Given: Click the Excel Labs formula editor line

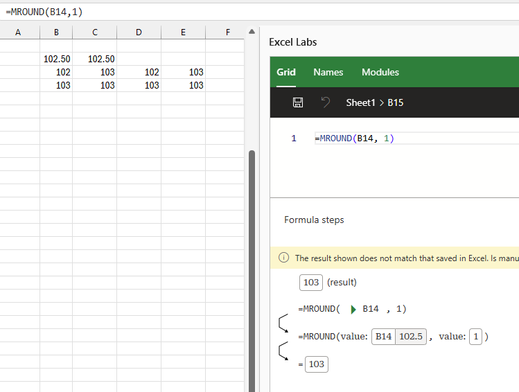Looking at the screenshot, I should coord(417,138).
